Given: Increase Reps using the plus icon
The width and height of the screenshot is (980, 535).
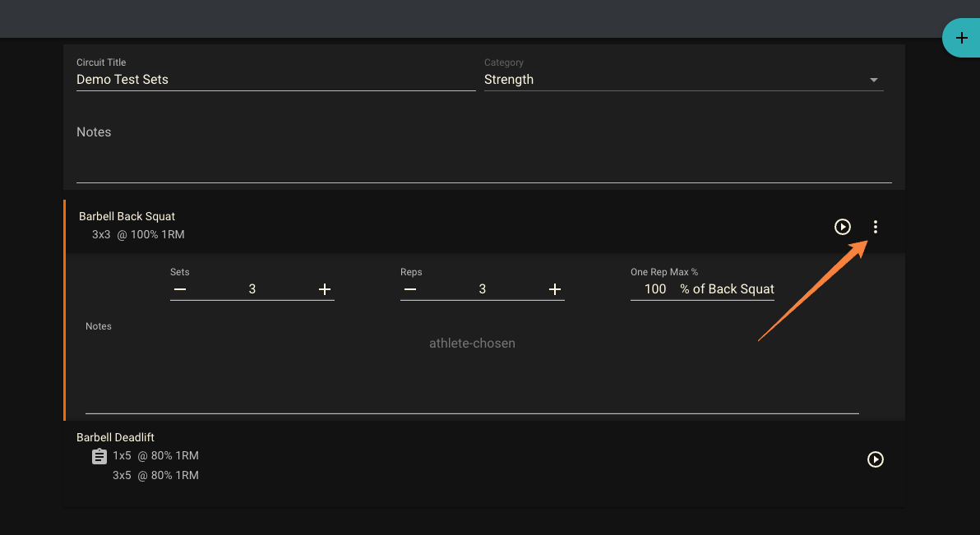Looking at the screenshot, I should click(554, 289).
